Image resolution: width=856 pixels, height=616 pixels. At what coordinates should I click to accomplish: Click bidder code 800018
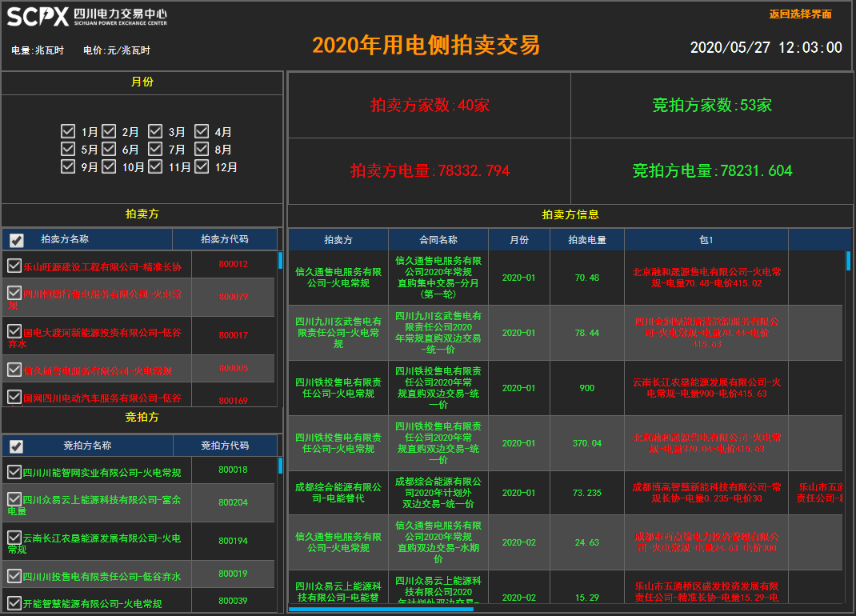[x=233, y=470]
